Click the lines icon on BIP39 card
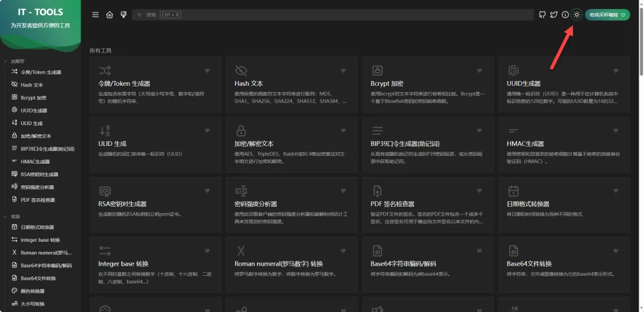The height and width of the screenshot is (312, 644). click(x=377, y=131)
